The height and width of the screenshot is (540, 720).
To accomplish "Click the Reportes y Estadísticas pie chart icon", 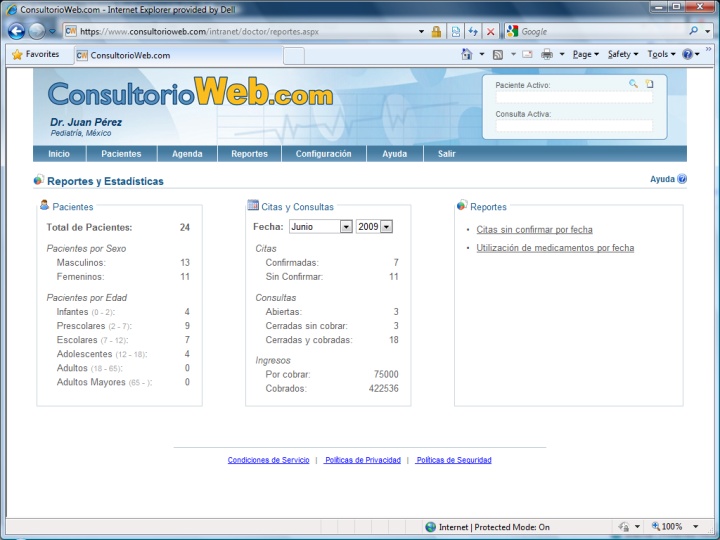I will pyautogui.click(x=39, y=180).
